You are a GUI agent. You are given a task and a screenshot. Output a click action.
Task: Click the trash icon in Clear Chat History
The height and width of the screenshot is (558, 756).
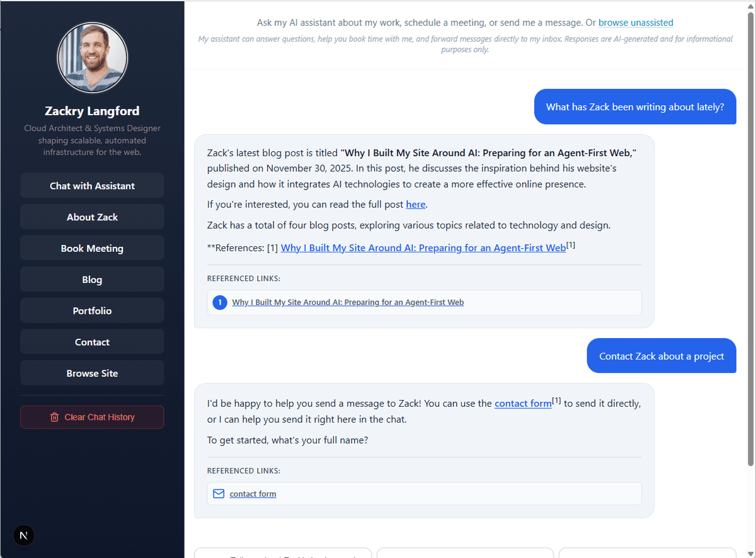point(54,417)
